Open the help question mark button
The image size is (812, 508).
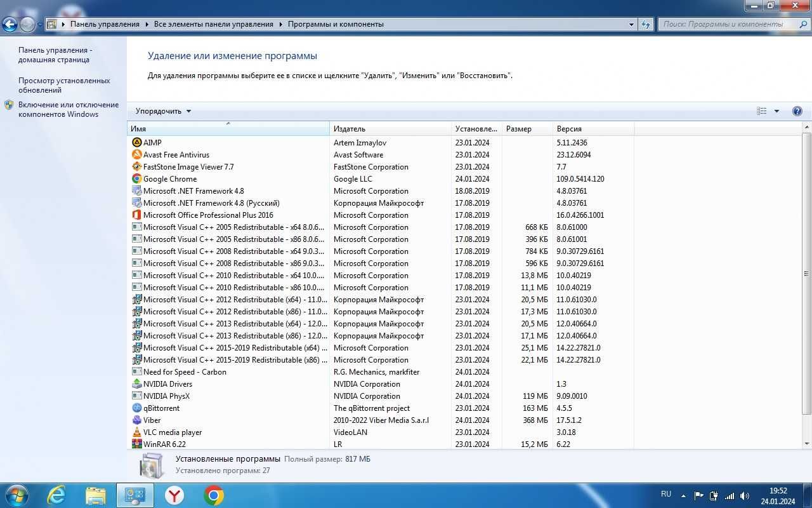797,111
